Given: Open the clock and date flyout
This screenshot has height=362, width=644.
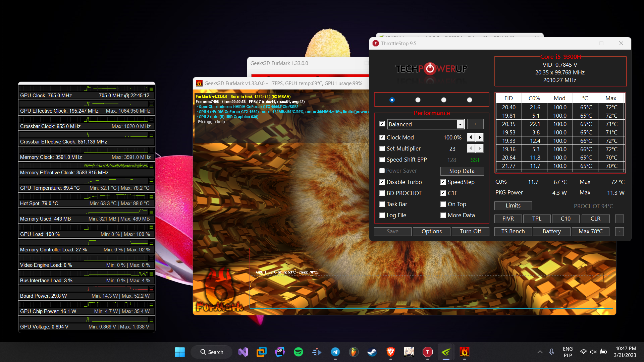Looking at the screenshot, I should pyautogui.click(x=626, y=352).
